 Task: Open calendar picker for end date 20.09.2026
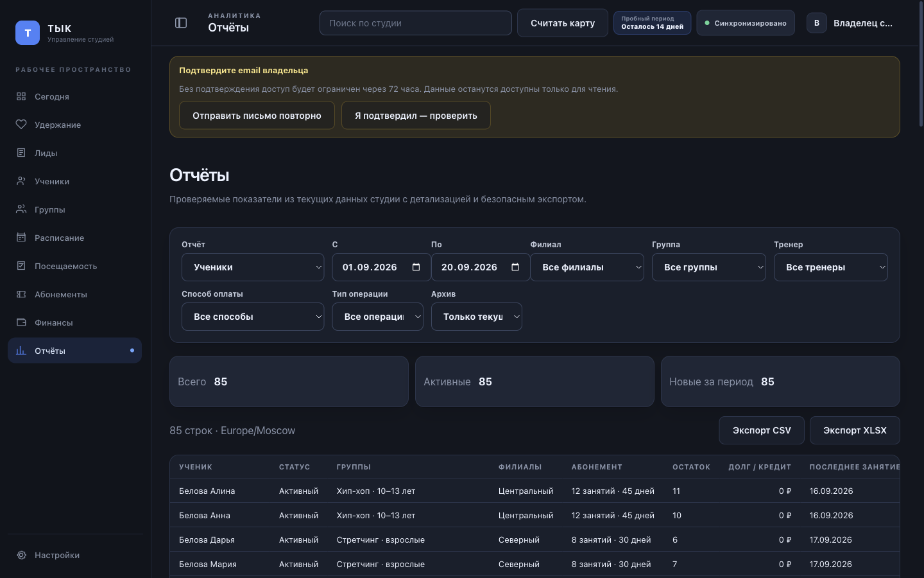pos(515,267)
